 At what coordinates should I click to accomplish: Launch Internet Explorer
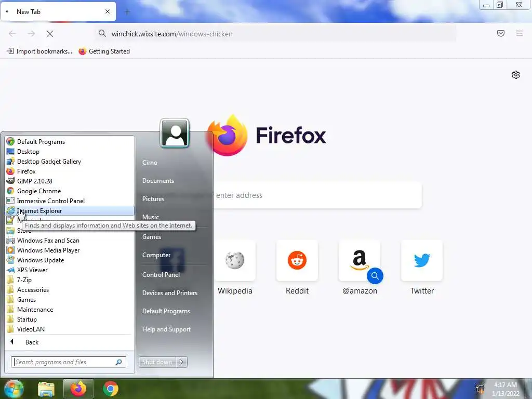[70, 211]
